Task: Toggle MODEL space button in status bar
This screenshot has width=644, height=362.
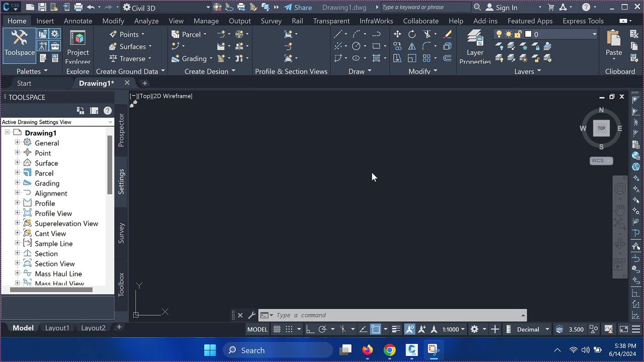Action: 257,329
